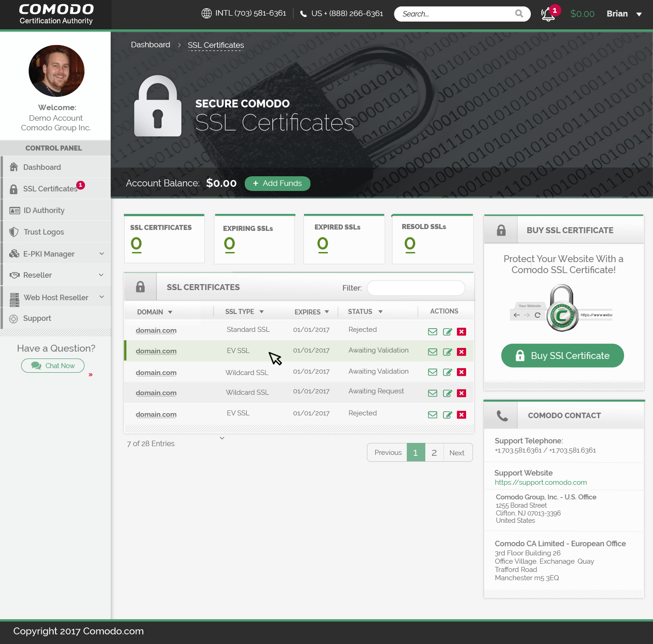Screen dimensions: 653x644
Task: Edit the Standard SSL Rejected certificate
Action: 447,331
